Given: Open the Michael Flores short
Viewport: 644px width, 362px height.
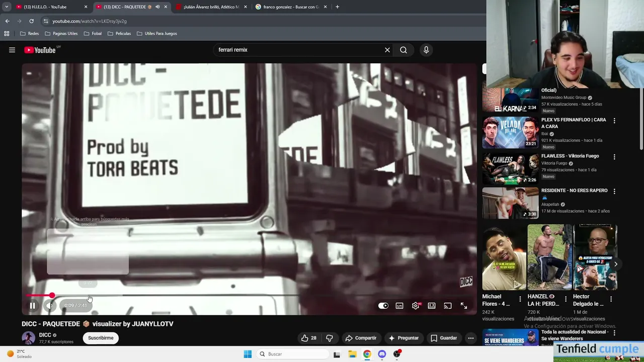Looking at the screenshot, I should tap(504, 257).
